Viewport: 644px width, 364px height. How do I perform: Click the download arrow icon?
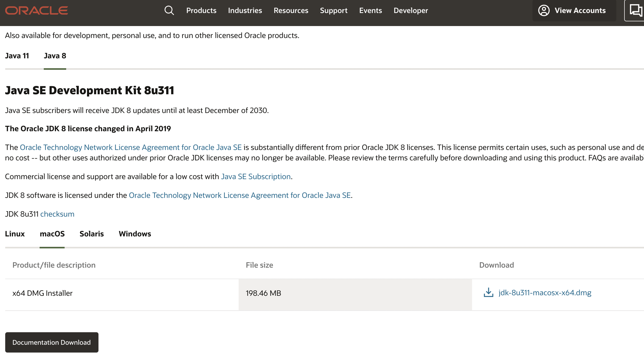point(488,292)
